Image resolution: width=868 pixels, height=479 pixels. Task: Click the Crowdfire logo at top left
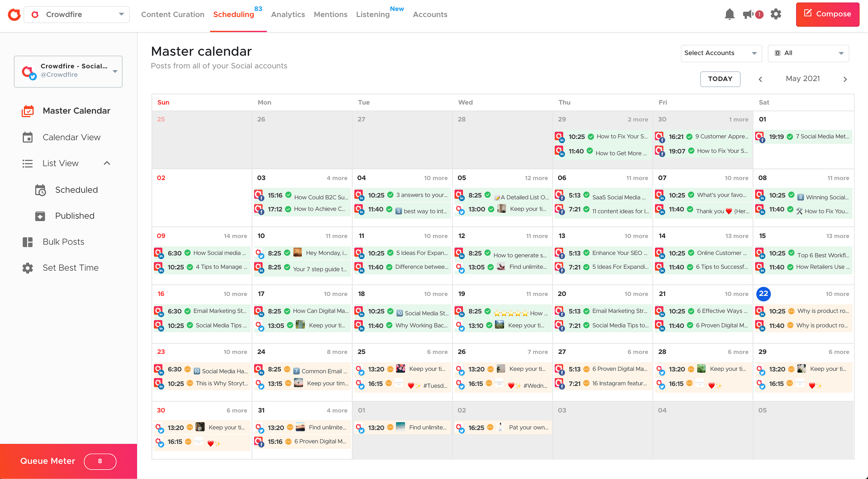14,14
